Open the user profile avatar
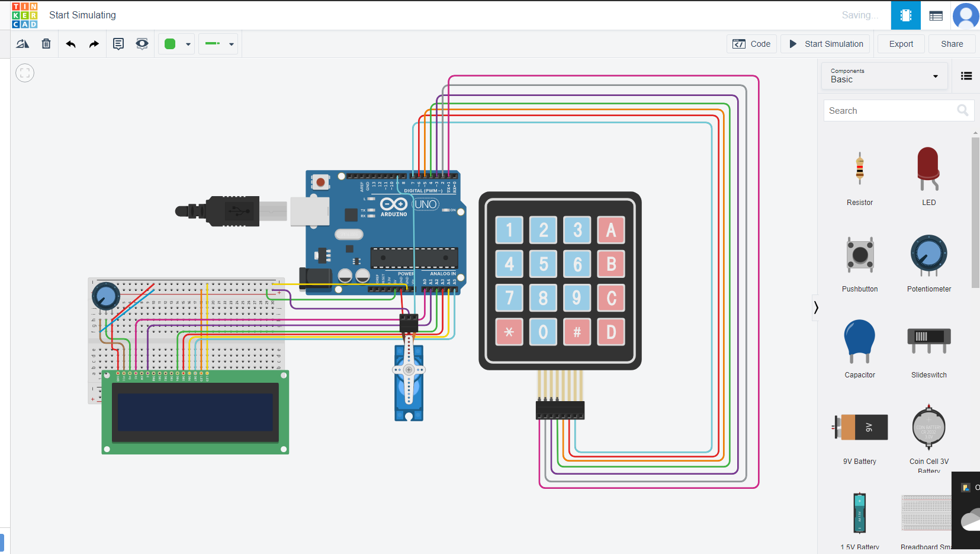Screen dimensions: 980x554 [966, 15]
